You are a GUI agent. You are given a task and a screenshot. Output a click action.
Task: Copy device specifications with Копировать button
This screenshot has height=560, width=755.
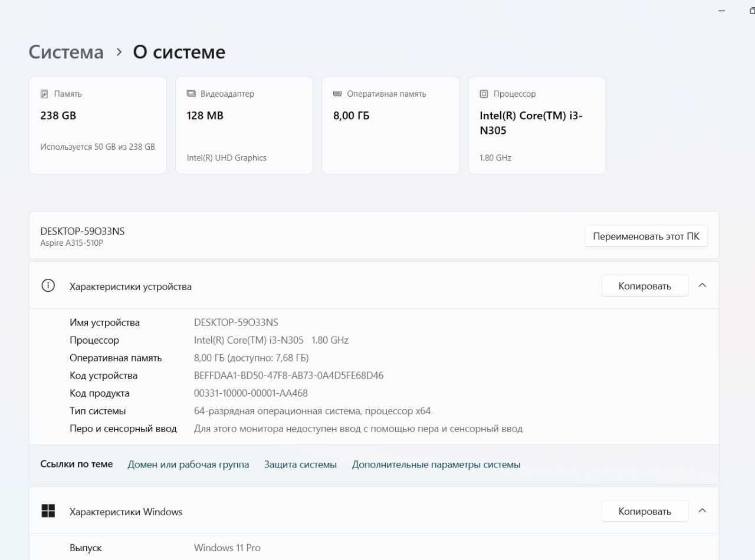pyautogui.click(x=645, y=286)
